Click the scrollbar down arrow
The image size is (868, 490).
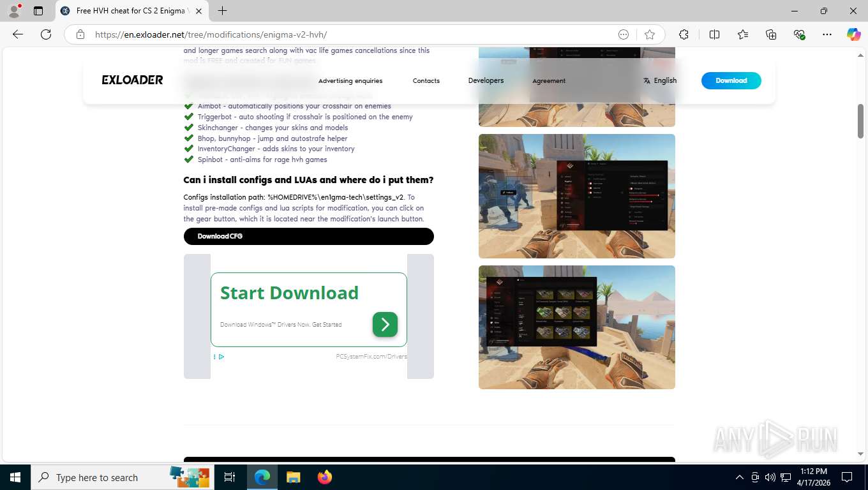point(860,454)
